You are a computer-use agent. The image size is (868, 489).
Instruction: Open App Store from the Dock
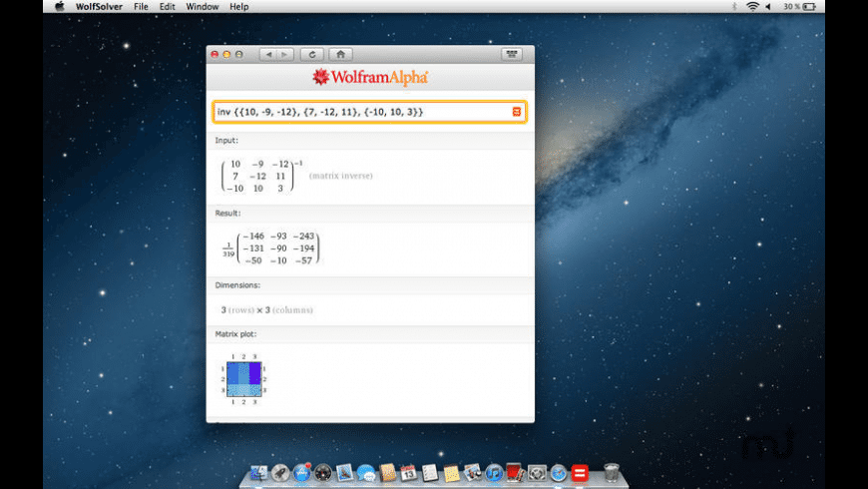(301, 473)
